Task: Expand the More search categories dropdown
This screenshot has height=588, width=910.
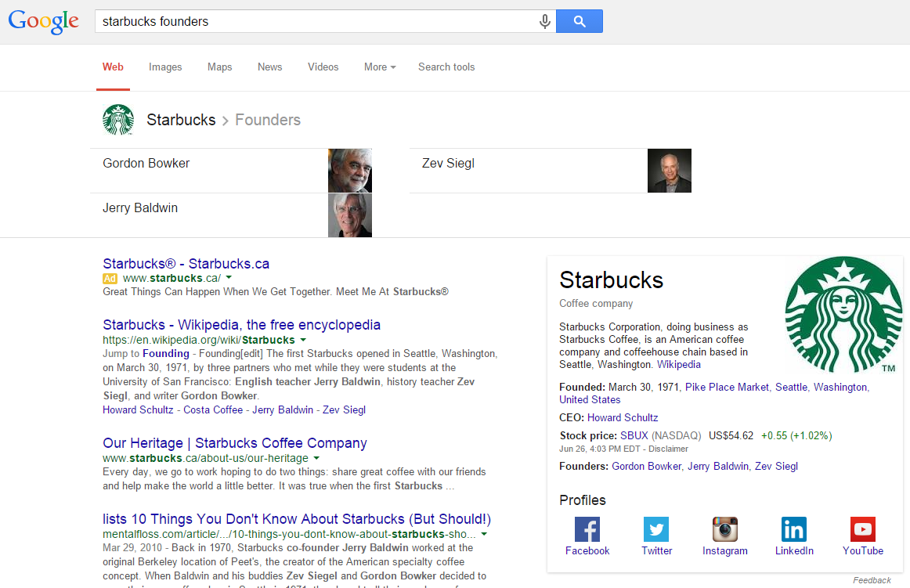Action: click(x=380, y=67)
